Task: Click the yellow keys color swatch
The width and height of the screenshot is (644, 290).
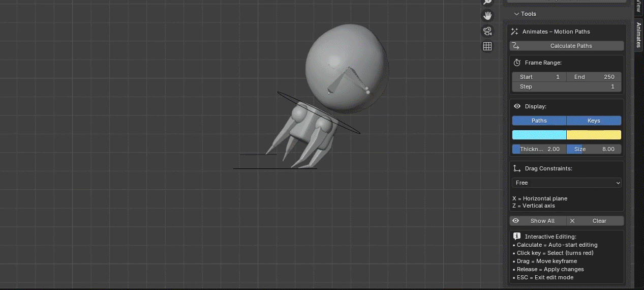Action: click(594, 135)
